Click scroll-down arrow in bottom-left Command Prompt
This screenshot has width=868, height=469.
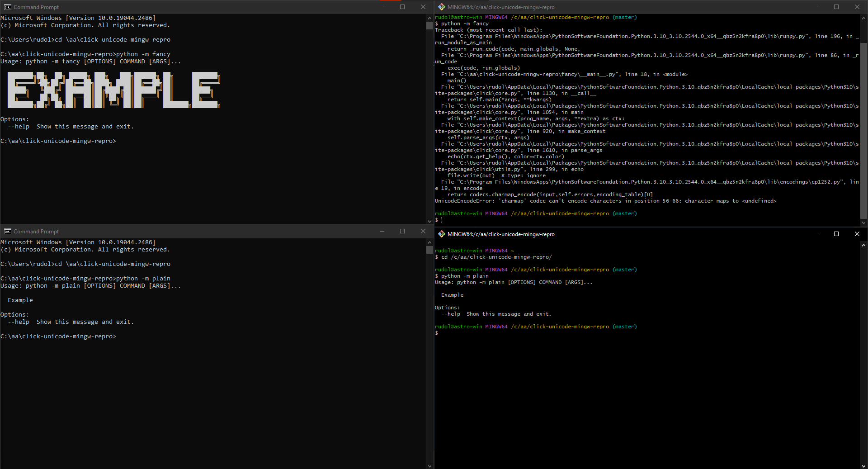click(429, 465)
